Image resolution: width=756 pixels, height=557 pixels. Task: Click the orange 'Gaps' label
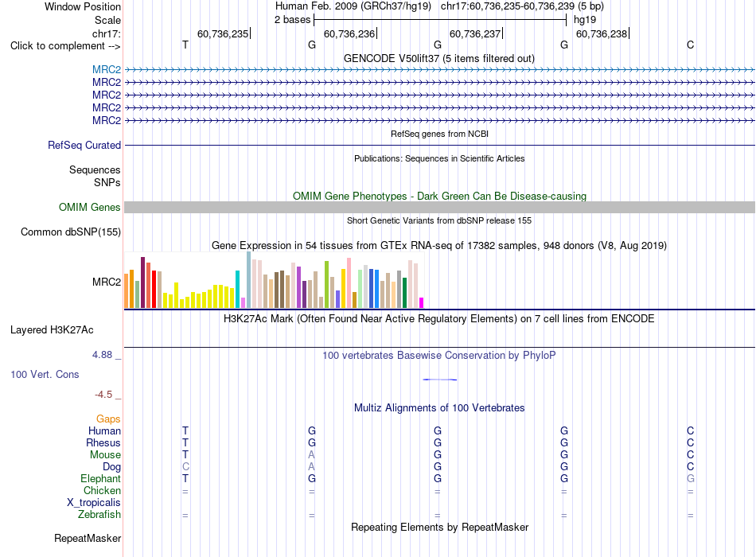pos(108,419)
